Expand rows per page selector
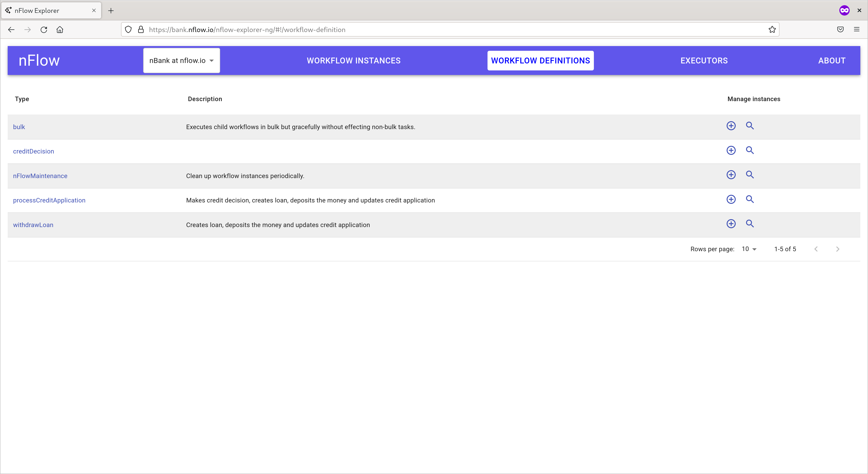Image resolution: width=868 pixels, height=474 pixels. pyautogui.click(x=749, y=249)
